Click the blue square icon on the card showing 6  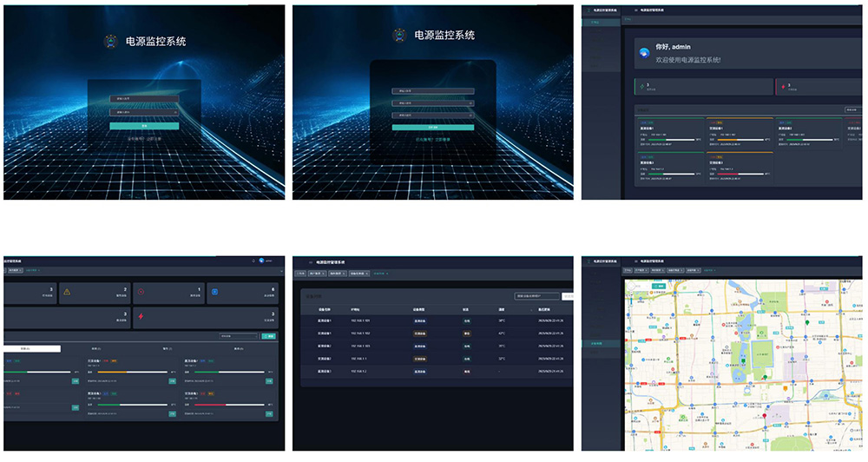click(x=215, y=292)
